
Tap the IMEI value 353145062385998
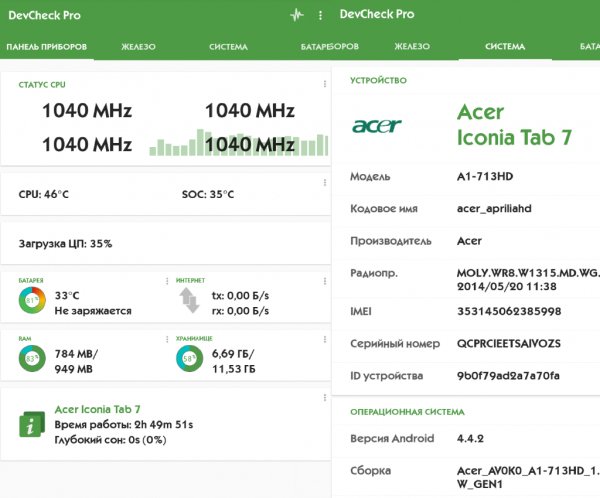click(x=509, y=311)
